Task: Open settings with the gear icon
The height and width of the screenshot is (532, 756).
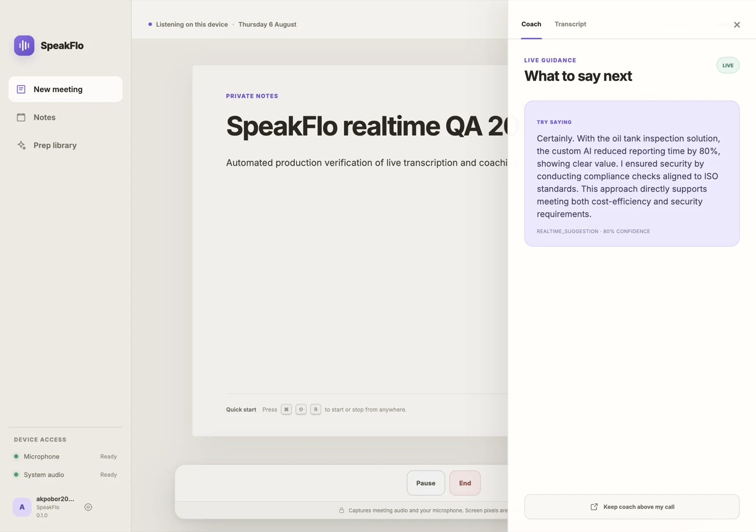Action: coord(88,507)
